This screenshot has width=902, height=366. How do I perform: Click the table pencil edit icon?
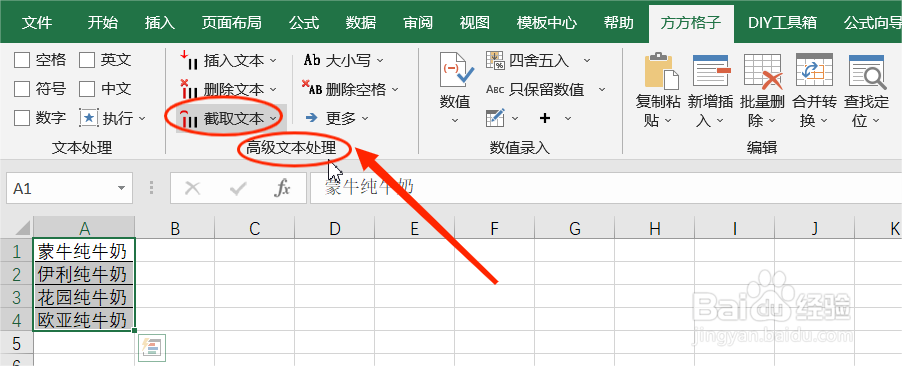(495, 118)
